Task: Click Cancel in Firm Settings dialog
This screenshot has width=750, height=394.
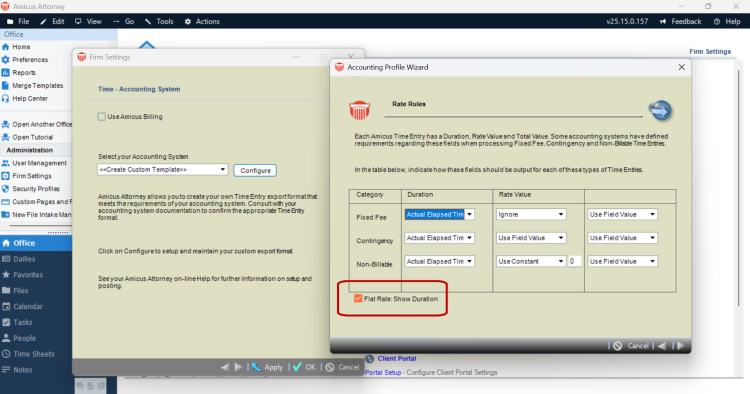Action: (342, 367)
